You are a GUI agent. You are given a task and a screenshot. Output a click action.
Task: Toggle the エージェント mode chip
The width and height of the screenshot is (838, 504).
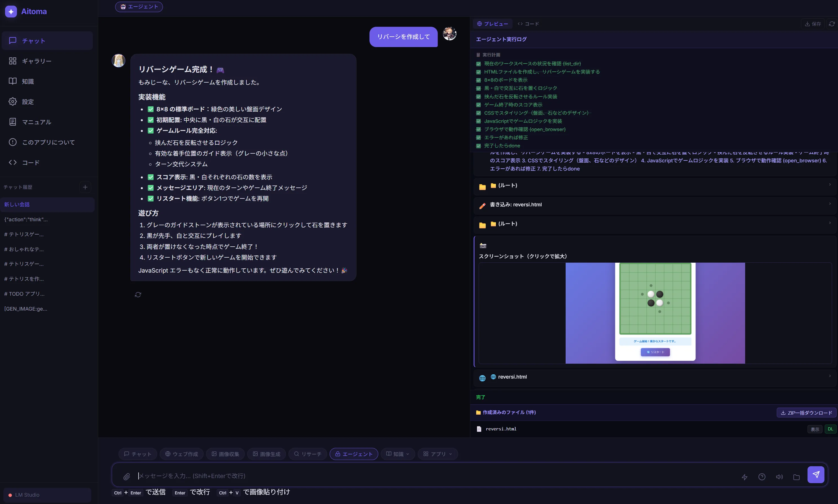tap(354, 454)
